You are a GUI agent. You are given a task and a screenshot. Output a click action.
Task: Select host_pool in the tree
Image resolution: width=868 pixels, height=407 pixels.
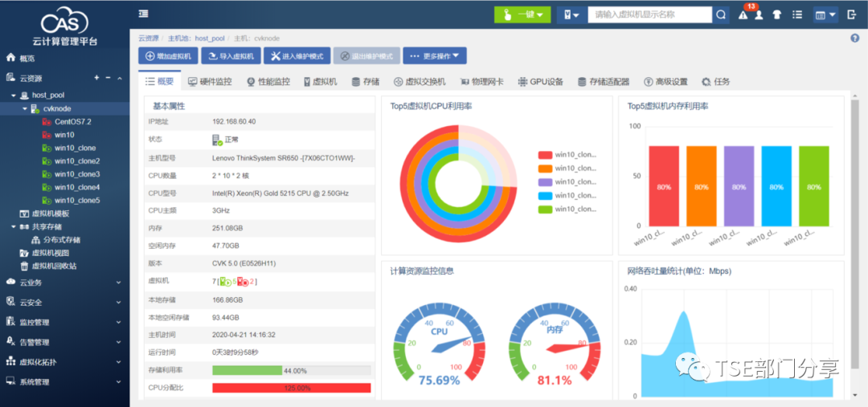click(x=48, y=95)
